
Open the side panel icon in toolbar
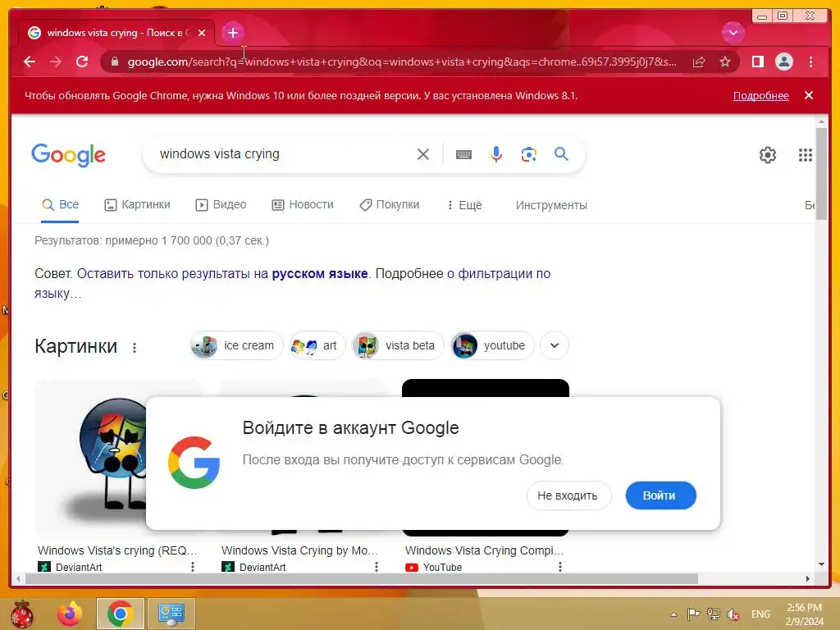[x=757, y=62]
